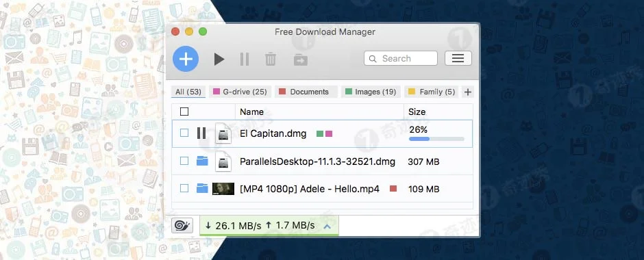This screenshot has height=260, width=644.
Task: Start downloads with the play toolbar icon
Action: click(219, 59)
